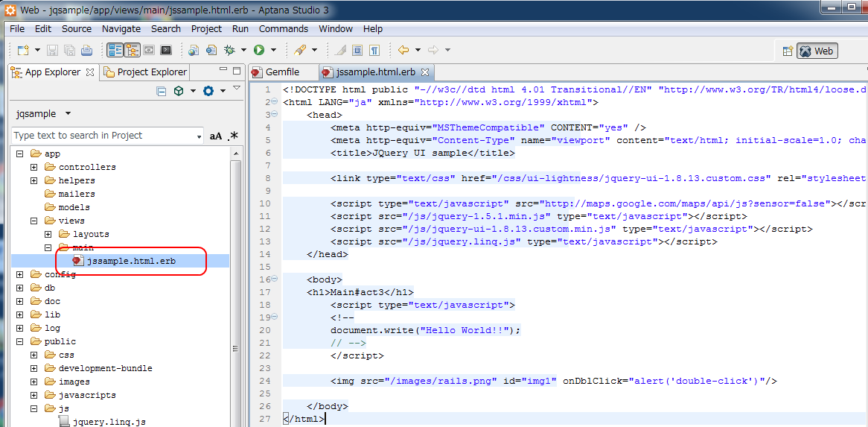Toggle case sensitive search aA
Screen dimensions: 868x427
pos(215,136)
